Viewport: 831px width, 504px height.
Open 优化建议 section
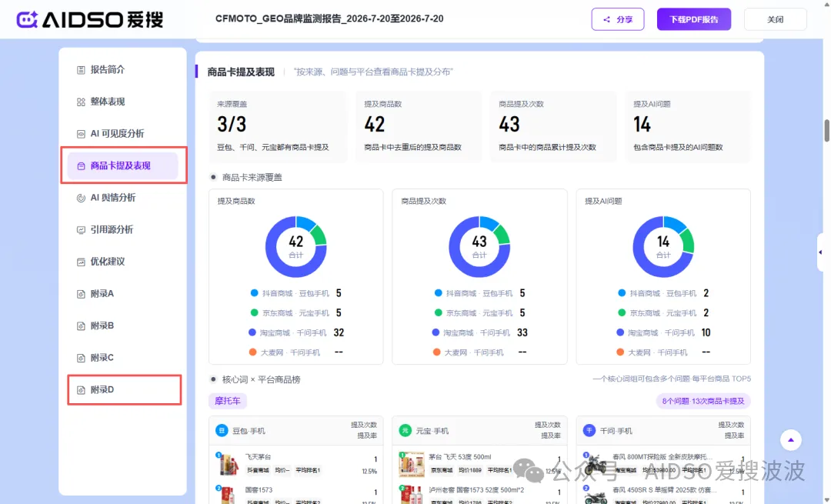click(123, 262)
